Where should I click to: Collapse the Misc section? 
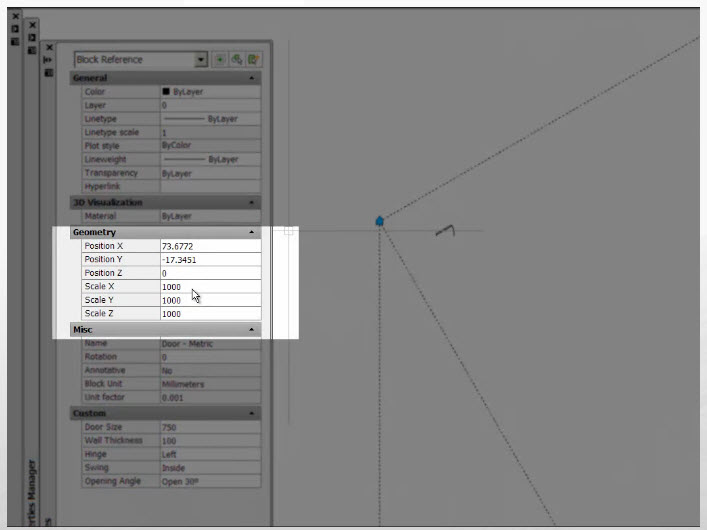click(252, 330)
